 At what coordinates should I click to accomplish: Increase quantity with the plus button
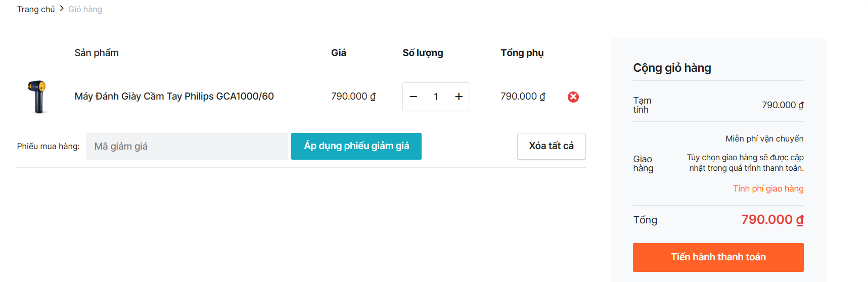click(459, 97)
